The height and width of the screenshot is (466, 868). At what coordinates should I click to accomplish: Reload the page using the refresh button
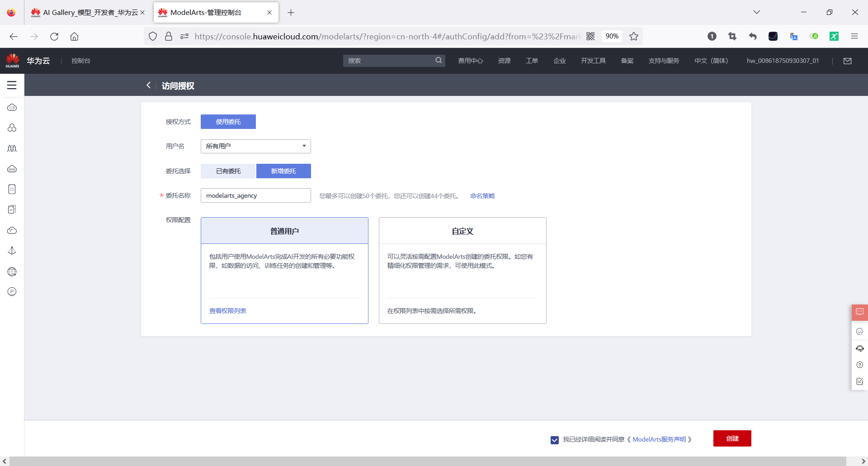[x=54, y=36]
